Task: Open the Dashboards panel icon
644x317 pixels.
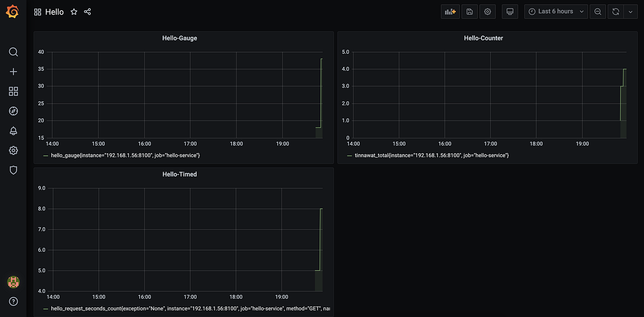Action: point(13,91)
